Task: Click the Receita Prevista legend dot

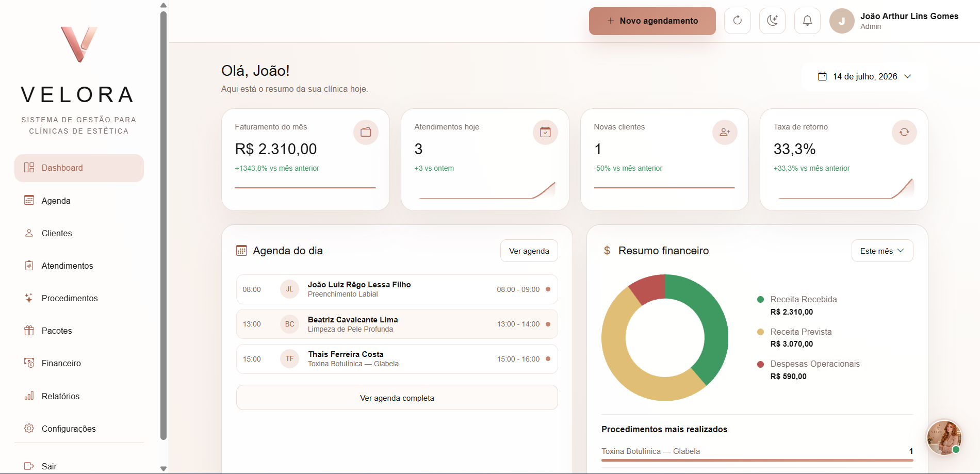Action: (x=760, y=332)
